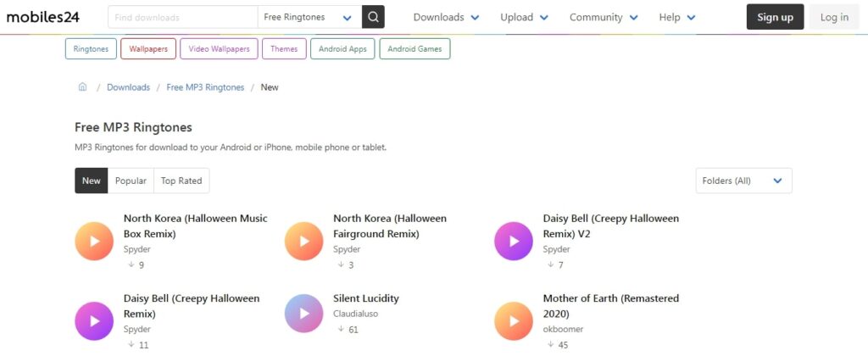This screenshot has width=868, height=356.
Task: Play Mother of Earth Remastered 2020
Action: 514,320
